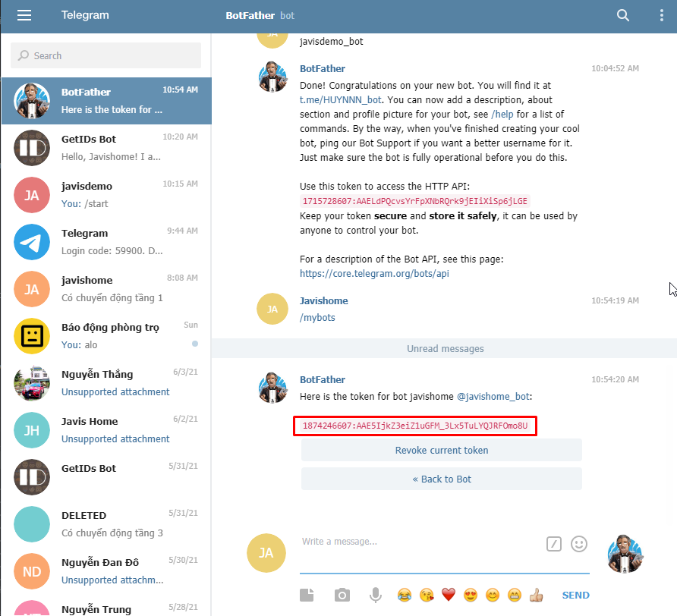Insert the heart-eyes emoji

[x=471, y=595]
